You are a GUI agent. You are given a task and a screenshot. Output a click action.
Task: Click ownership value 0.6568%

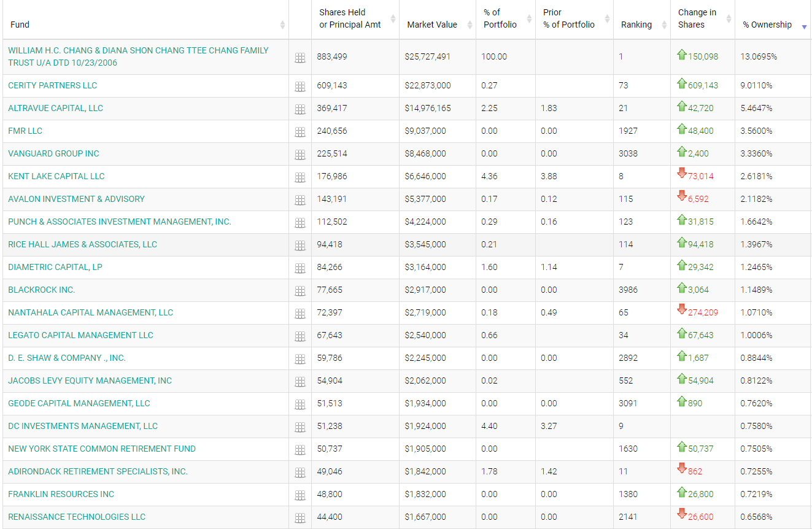pos(756,517)
